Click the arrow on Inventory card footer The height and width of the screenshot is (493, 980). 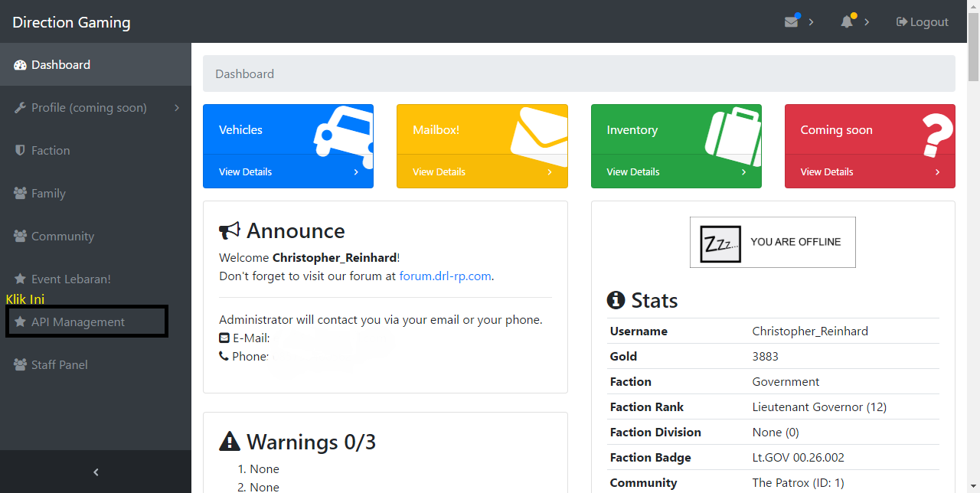point(743,172)
